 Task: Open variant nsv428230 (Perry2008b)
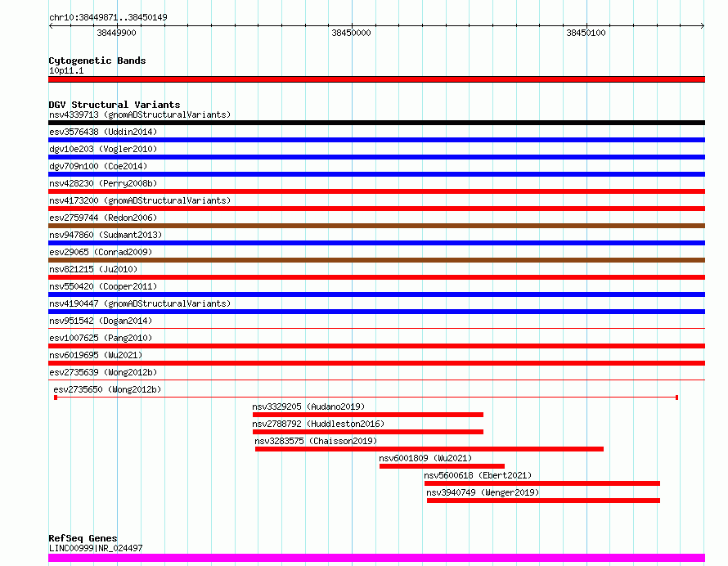[103, 183]
